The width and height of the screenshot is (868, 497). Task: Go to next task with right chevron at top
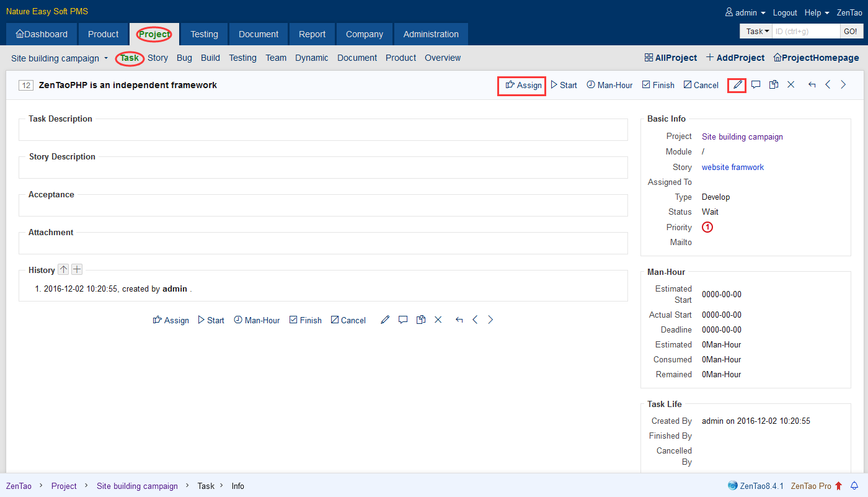pos(843,85)
